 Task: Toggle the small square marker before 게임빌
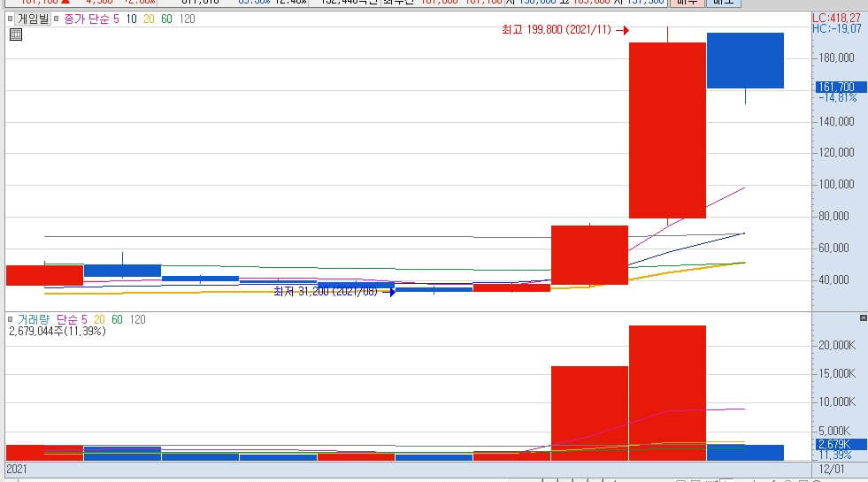pyautogui.click(x=10, y=19)
